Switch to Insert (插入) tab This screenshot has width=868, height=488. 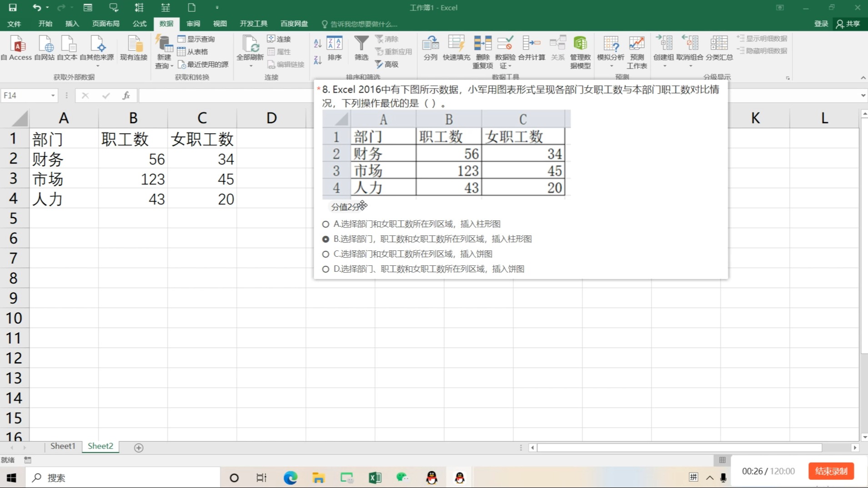[x=72, y=24]
